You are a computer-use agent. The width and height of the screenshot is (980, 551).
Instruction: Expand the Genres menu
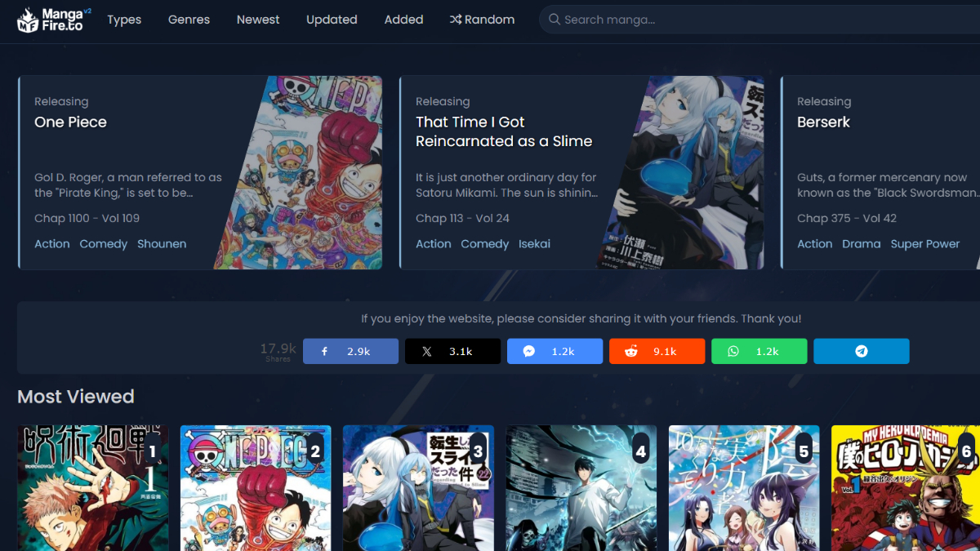pos(189,20)
